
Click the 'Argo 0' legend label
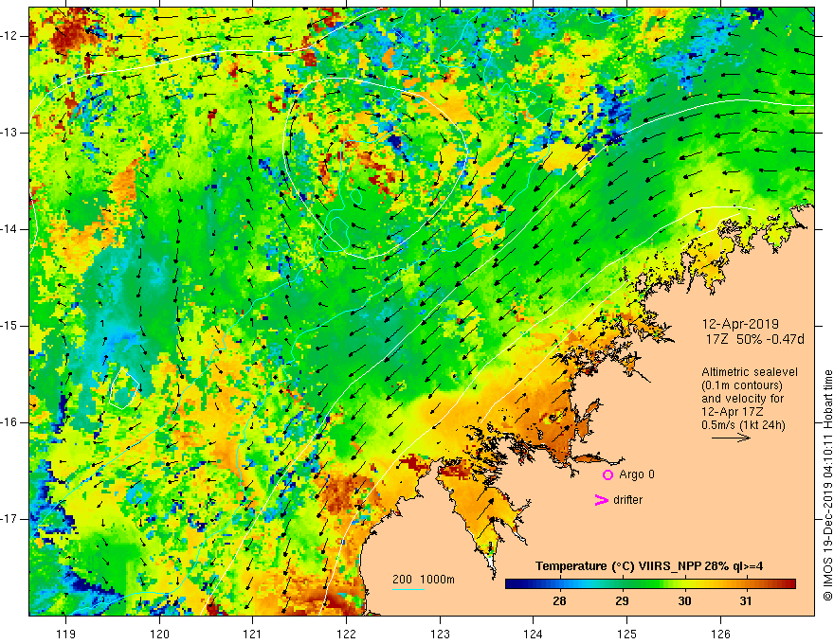point(637,474)
